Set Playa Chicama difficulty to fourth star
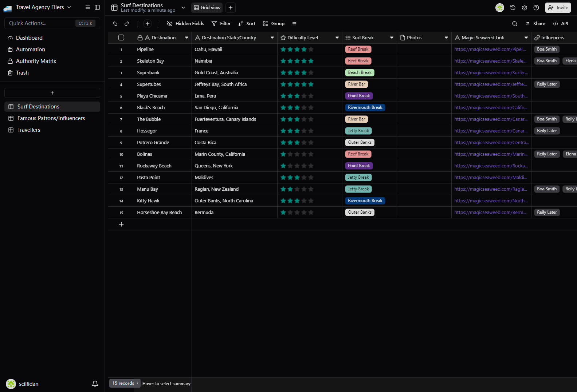Screen dimensions: 577x392 pos(304,96)
